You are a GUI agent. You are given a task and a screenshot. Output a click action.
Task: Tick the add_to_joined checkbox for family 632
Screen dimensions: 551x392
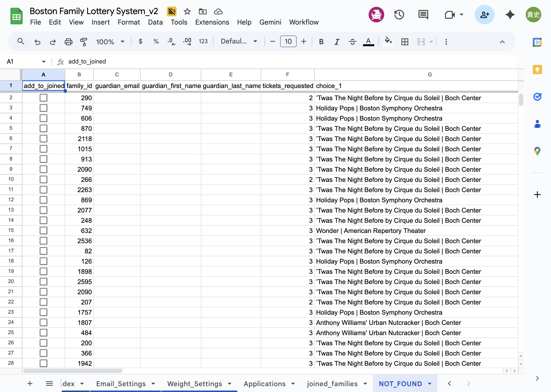44,231
